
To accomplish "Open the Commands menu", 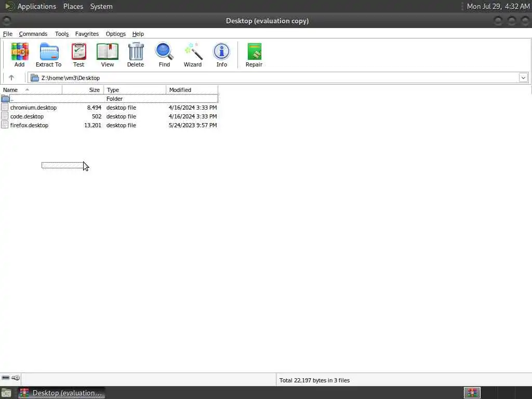I will tap(33, 34).
